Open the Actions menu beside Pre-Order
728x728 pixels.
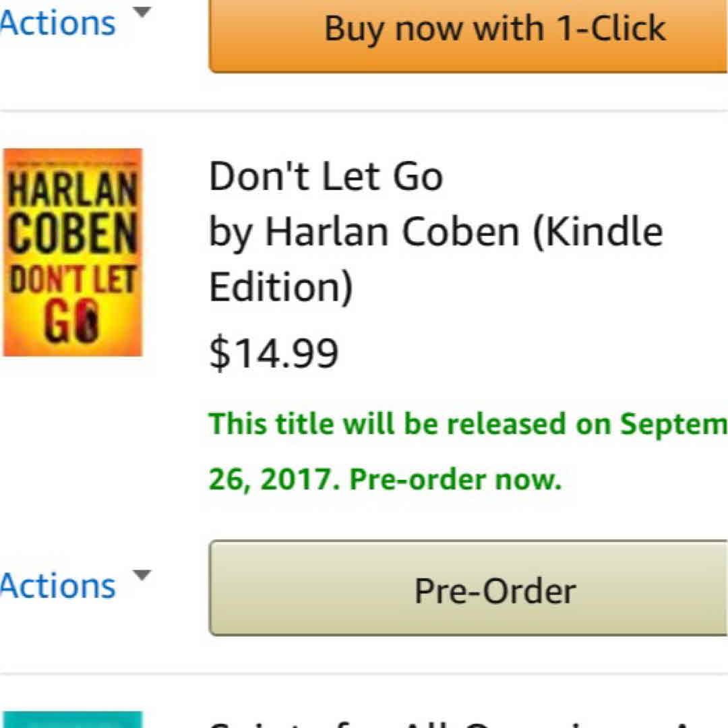point(58,586)
